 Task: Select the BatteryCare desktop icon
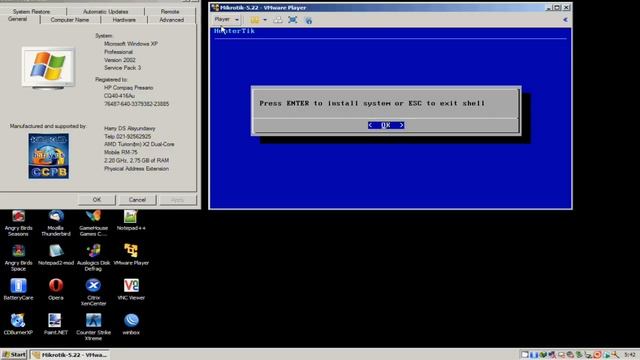[18, 290]
